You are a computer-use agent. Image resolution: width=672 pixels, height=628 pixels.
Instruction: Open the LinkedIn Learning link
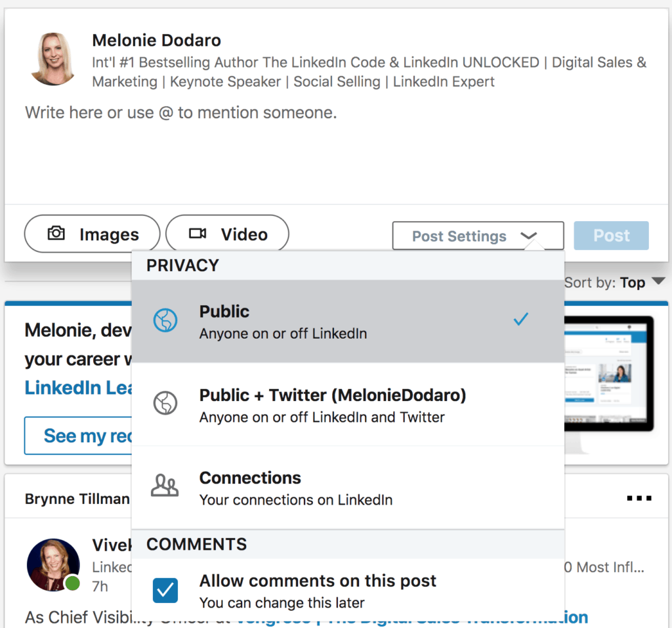pos(78,388)
